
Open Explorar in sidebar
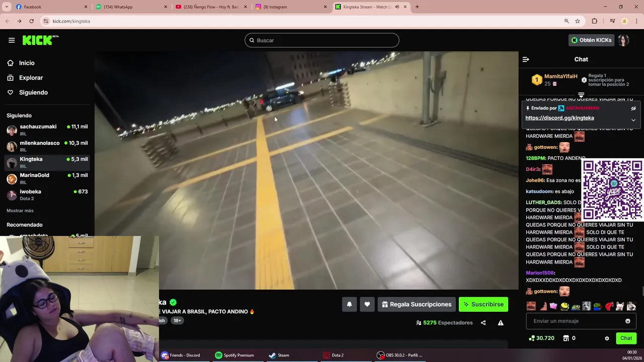coord(25,78)
